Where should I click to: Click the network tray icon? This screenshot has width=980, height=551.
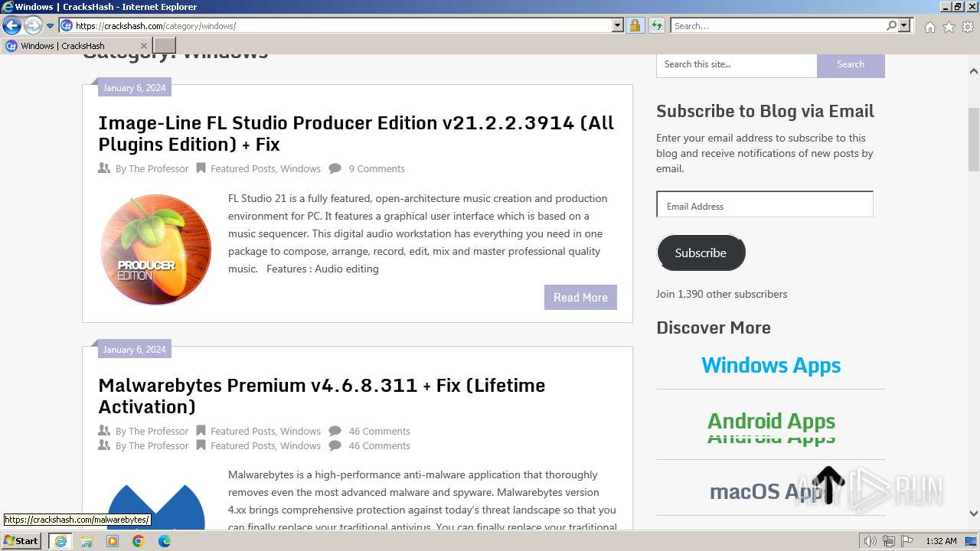point(888,541)
